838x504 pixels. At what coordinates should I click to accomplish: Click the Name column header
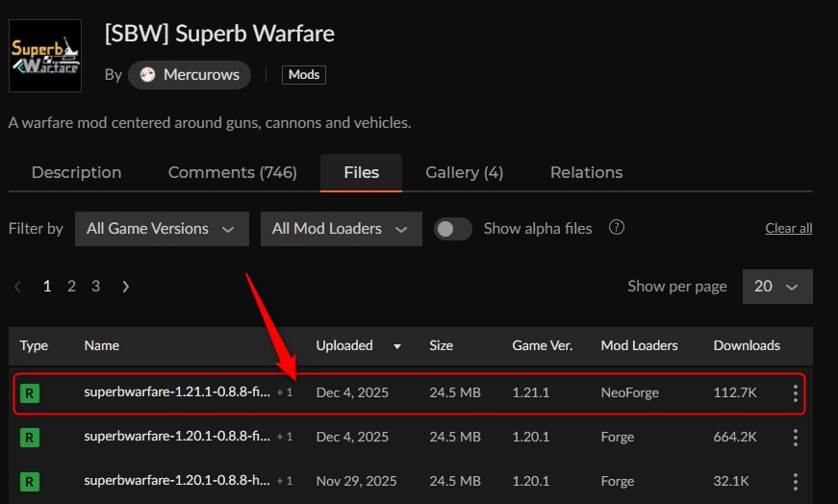point(102,345)
